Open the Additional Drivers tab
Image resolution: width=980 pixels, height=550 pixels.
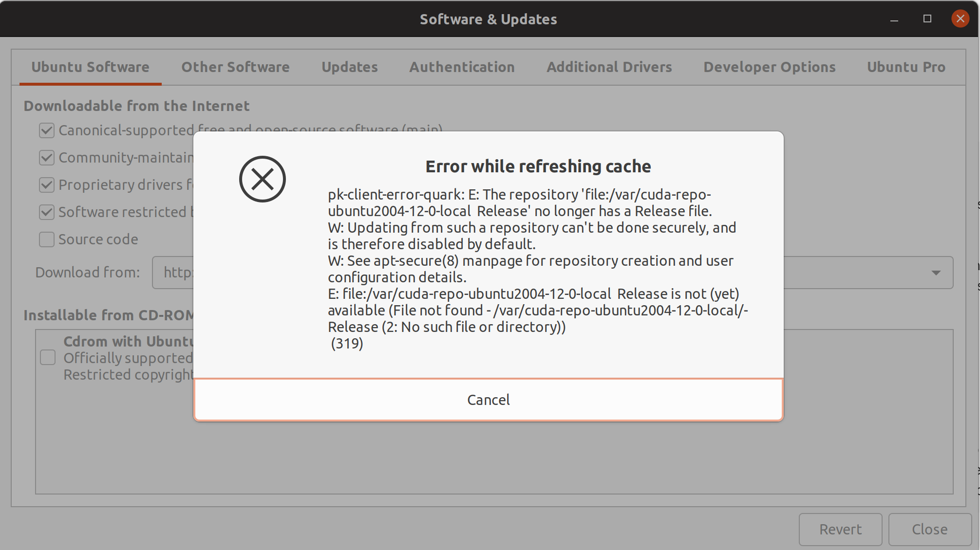click(609, 67)
